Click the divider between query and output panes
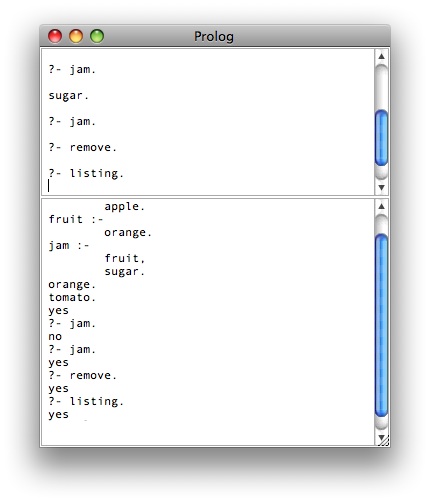 (215, 197)
